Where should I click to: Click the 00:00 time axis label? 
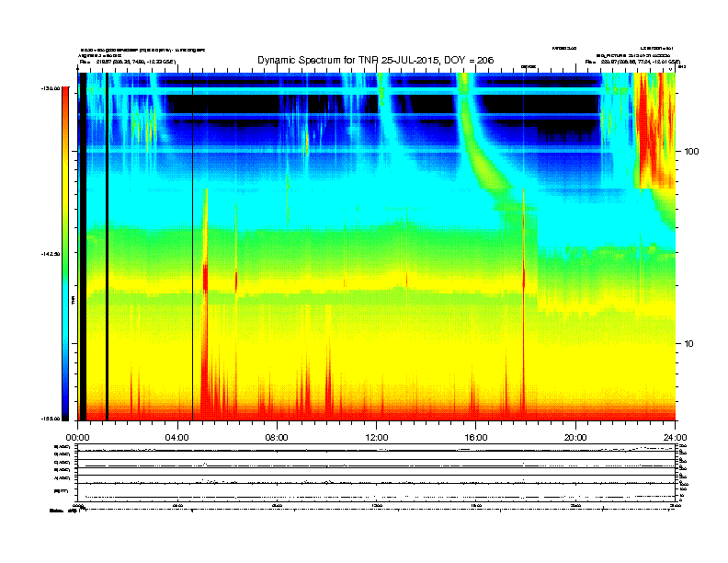pyautogui.click(x=77, y=438)
